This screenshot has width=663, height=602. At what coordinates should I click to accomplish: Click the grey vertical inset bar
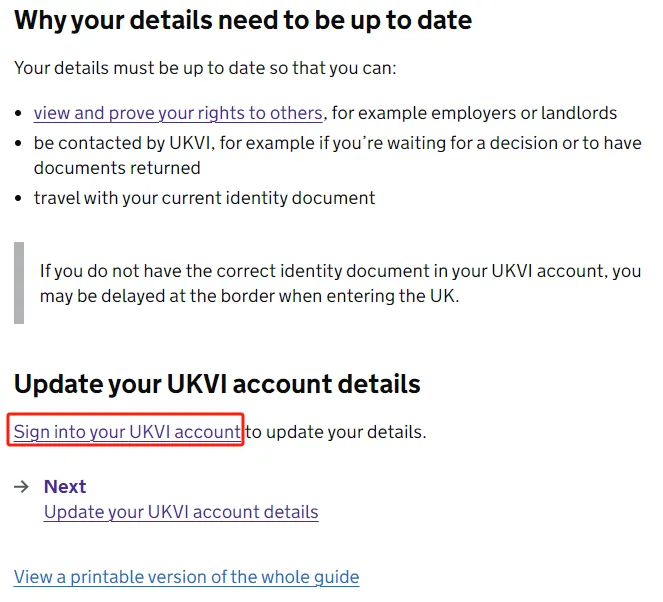pyautogui.click(x=19, y=283)
